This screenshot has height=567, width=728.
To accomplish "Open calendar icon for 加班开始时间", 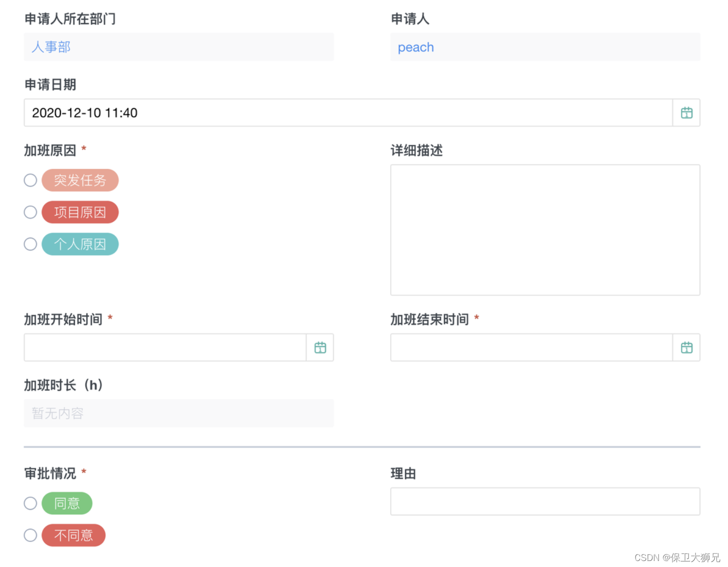I will click(320, 347).
